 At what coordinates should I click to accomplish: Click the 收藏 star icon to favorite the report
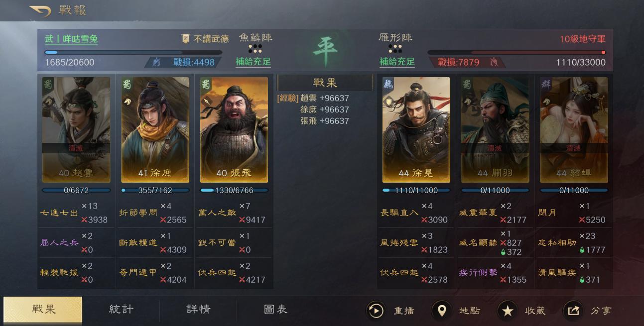(x=507, y=311)
